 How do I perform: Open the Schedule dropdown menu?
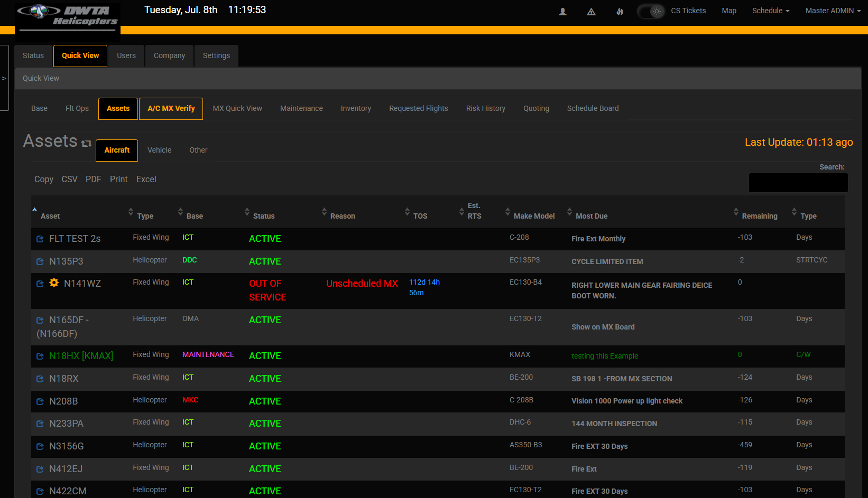point(771,11)
